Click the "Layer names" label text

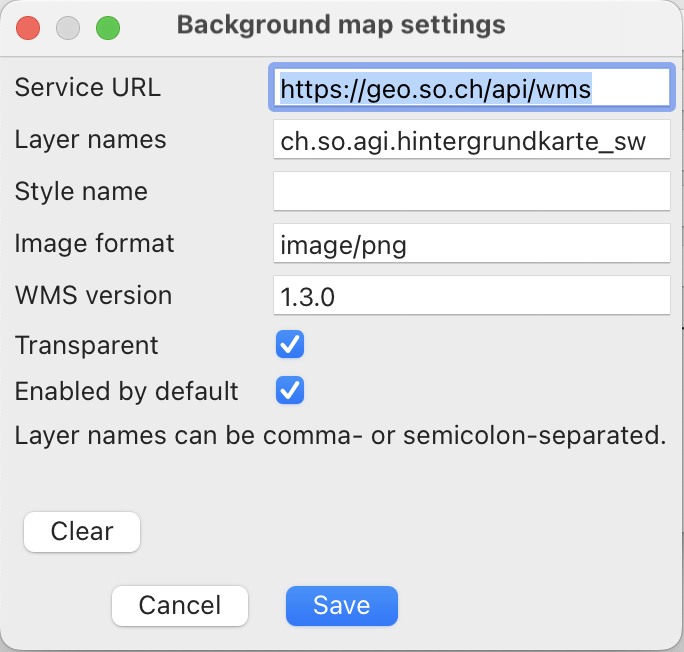tap(90, 140)
